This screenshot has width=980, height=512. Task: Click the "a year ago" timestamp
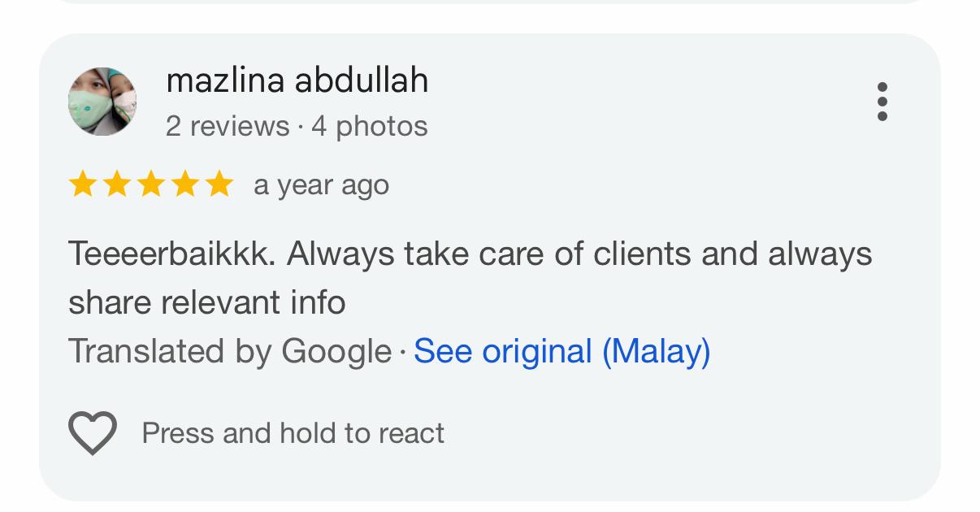pos(321,185)
